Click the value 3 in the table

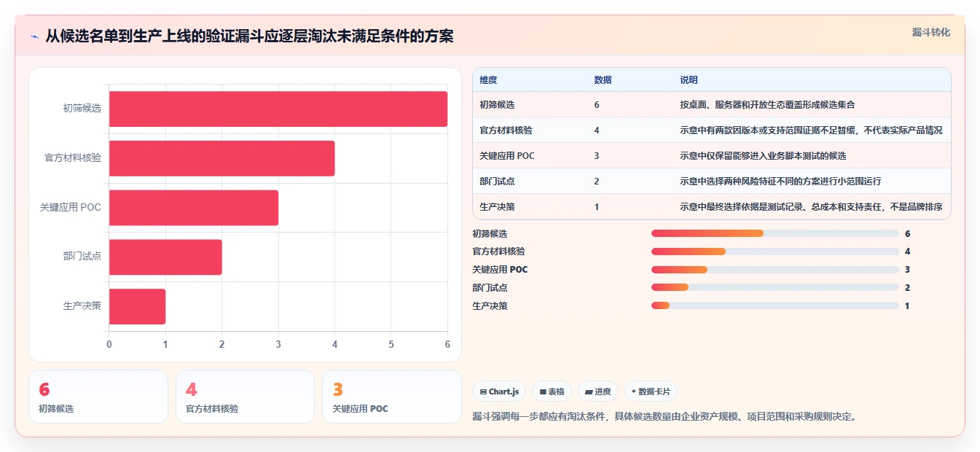click(597, 156)
